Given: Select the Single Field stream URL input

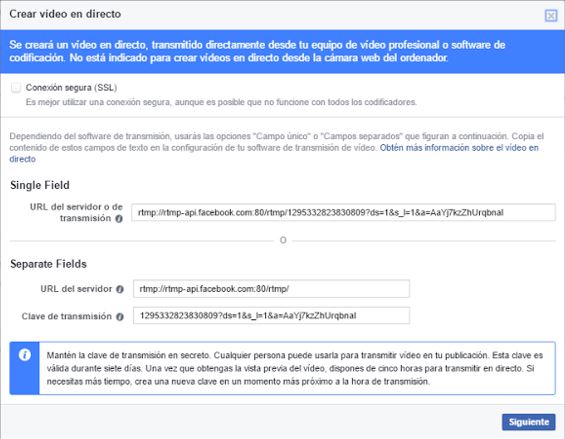Looking at the screenshot, I should tap(343, 213).
